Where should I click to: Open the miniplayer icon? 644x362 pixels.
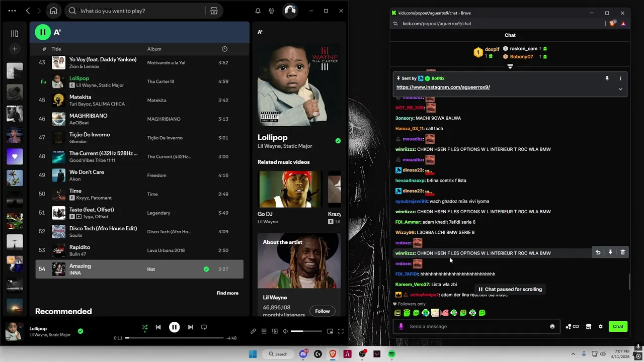tap(330, 331)
